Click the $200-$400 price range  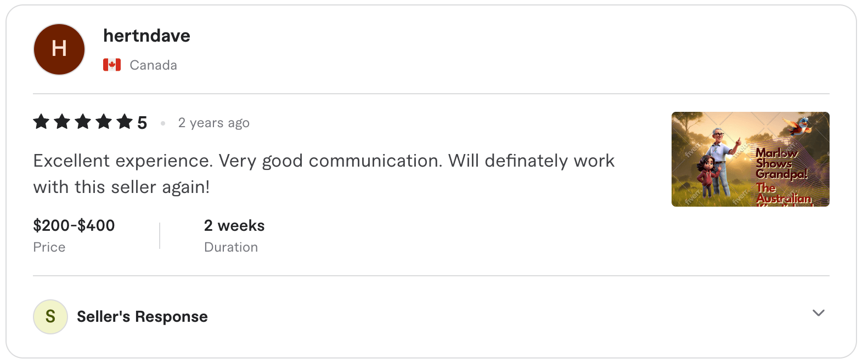tap(74, 225)
